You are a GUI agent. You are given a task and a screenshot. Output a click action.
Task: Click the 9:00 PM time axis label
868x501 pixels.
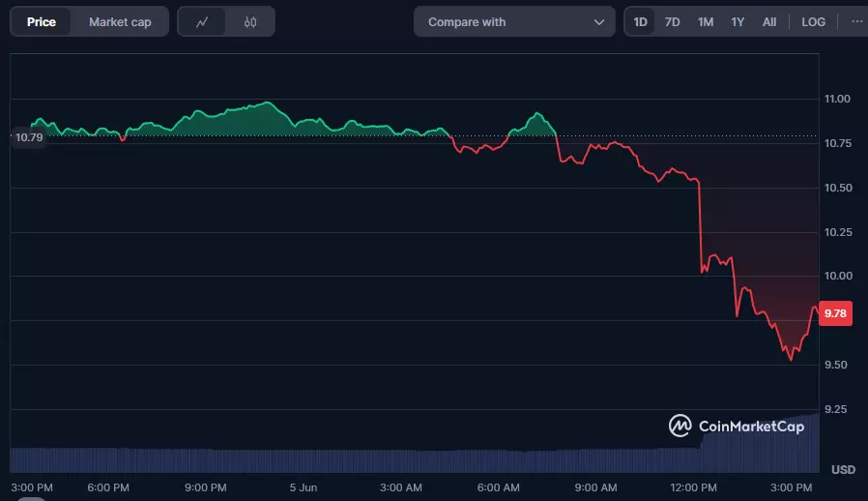[205, 487]
